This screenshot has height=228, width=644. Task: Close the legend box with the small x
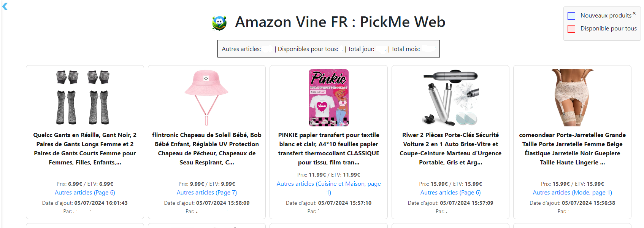point(634,13)
